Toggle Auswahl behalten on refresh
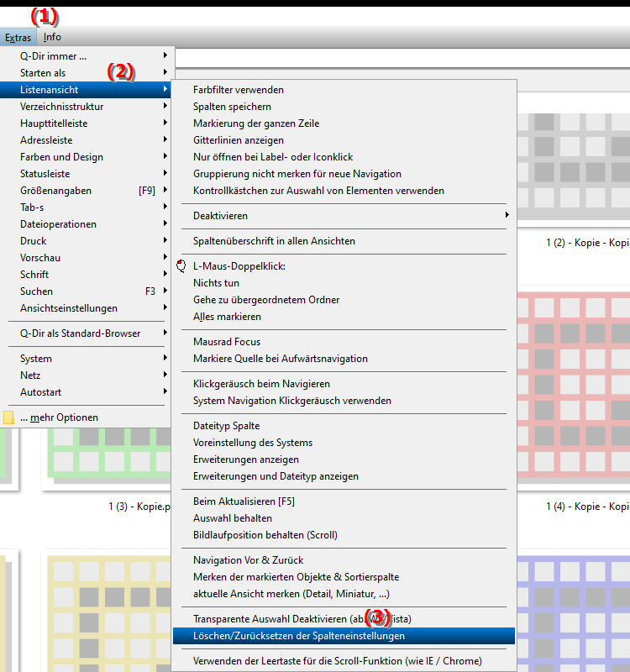This screenshot has width=630, height=672. point(344,518)
